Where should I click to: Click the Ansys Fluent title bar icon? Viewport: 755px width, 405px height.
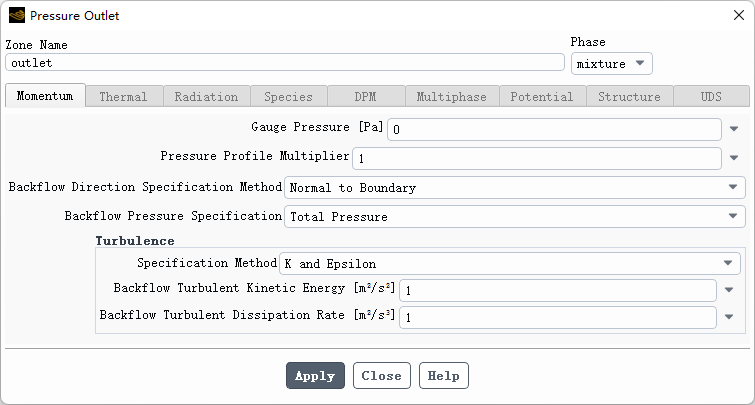coord(16,16)
